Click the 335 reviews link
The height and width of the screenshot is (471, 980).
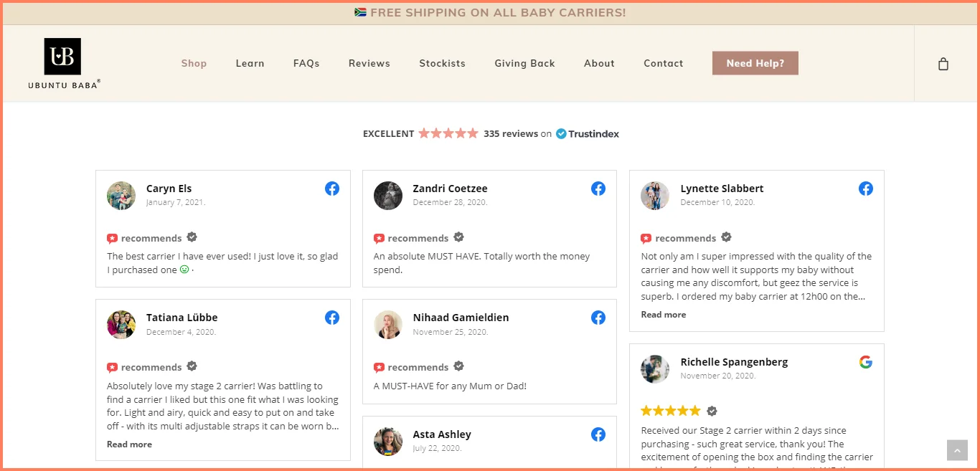(x=511, y=133)
